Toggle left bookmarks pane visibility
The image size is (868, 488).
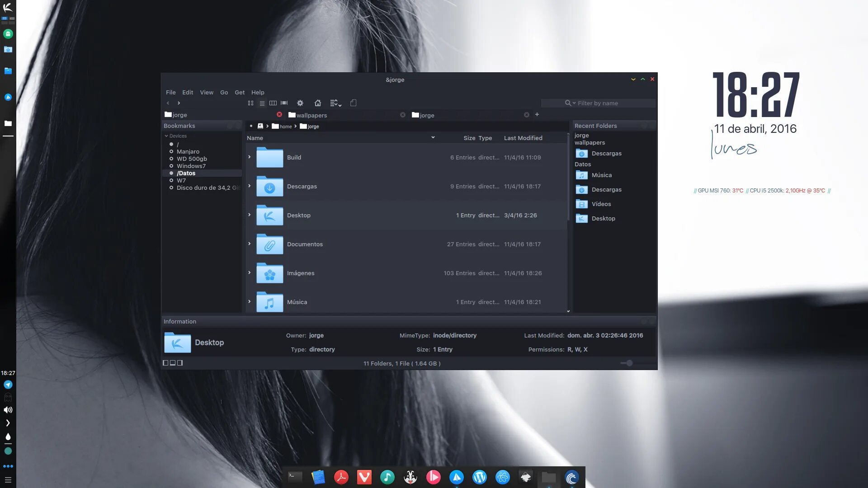pyautogui.click(x=165, y=363)
